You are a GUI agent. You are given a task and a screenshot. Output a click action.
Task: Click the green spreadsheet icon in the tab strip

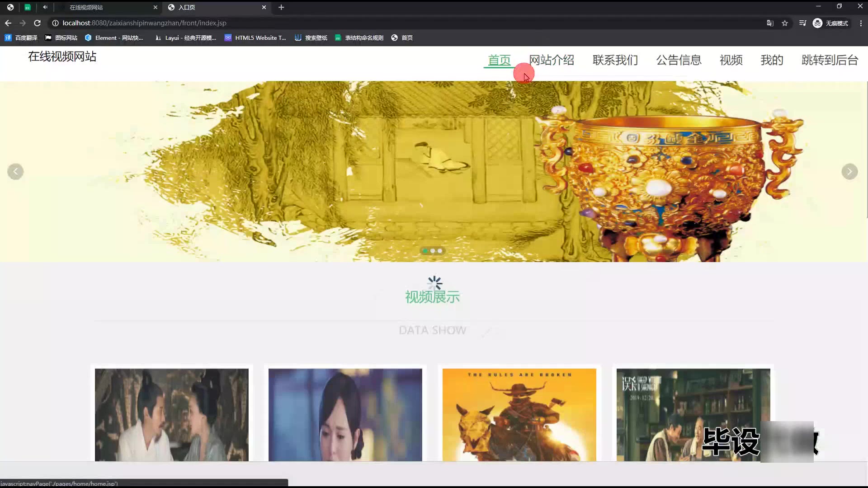(x=28, y=7)
